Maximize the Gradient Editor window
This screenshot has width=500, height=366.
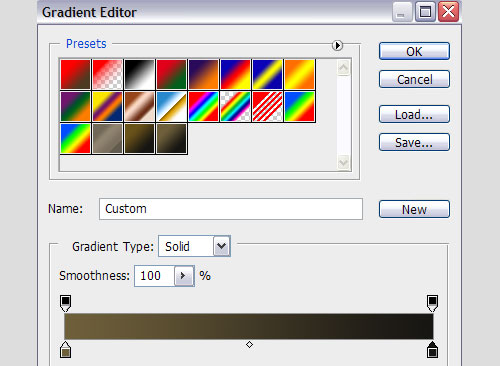425,12
